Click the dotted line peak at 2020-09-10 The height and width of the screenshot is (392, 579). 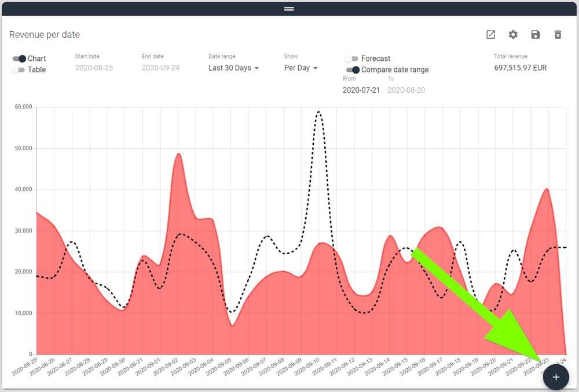[x=318, y=112]
